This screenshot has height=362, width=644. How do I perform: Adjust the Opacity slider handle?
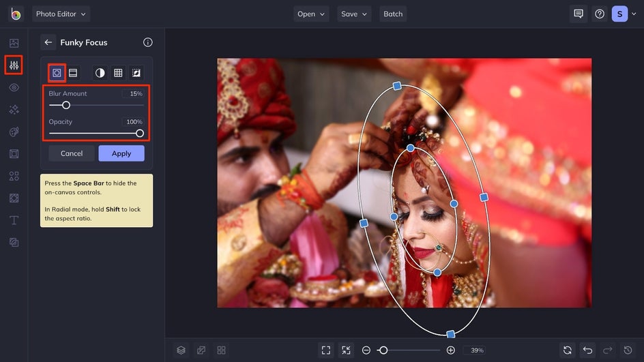click(140, 134)
